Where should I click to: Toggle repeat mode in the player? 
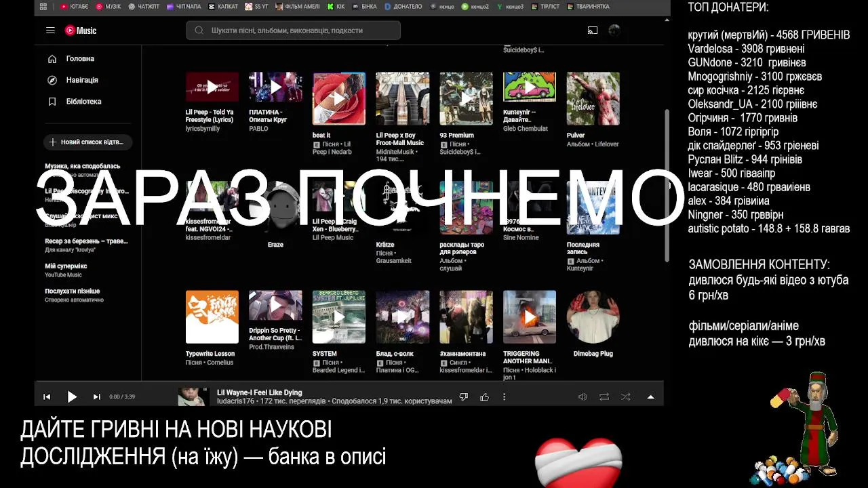click(x=604, y=396)
